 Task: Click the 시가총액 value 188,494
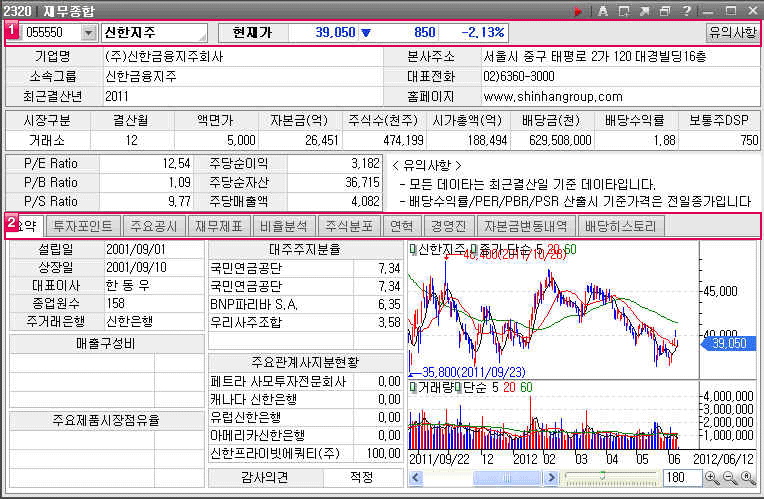[x=487, y=140]
